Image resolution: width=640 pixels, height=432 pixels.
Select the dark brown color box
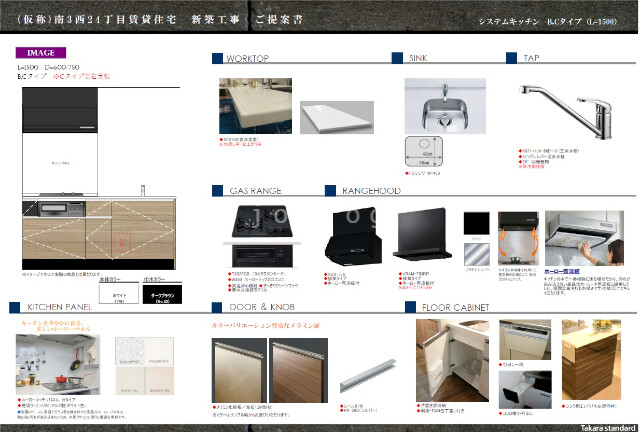tap(162, 294)
